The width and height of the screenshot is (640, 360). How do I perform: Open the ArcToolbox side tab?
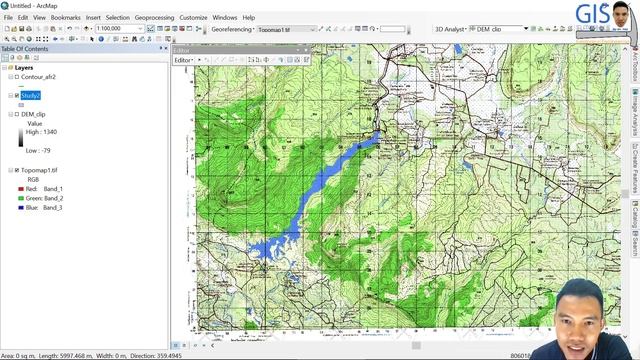click(x=635, y=64)
